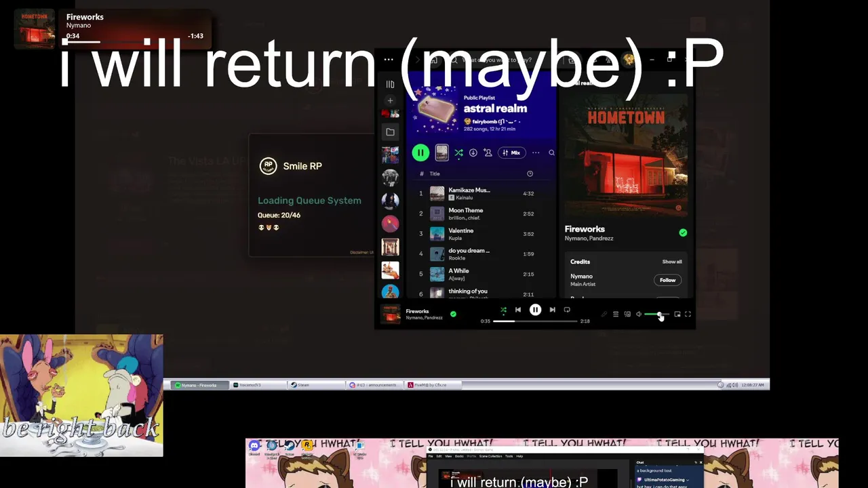Screen dimensions: 868x488
Task: Seek on the song progress bar
Action: tap(535, 321)
